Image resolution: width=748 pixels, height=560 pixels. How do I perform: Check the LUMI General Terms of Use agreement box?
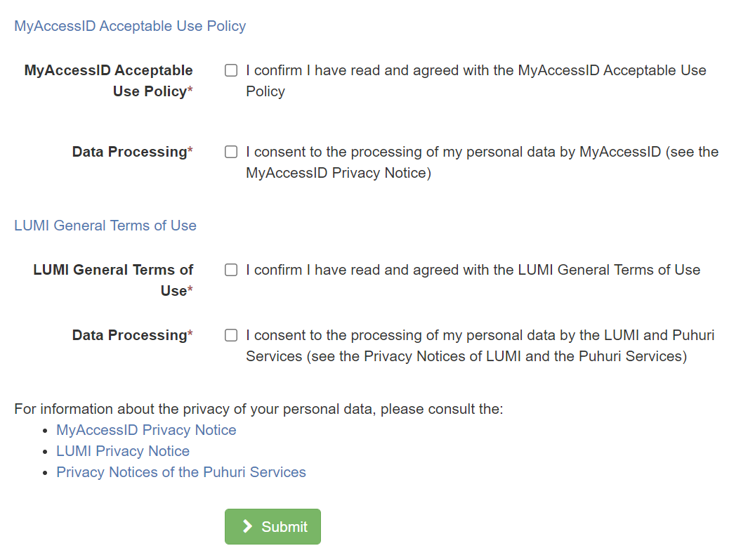(231, 269)
